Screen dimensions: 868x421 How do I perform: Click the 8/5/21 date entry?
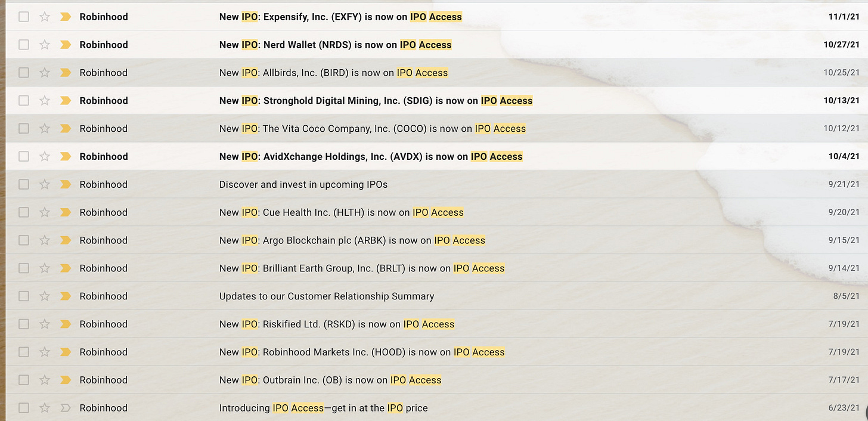pyautogui.click(x=847, y=296)
